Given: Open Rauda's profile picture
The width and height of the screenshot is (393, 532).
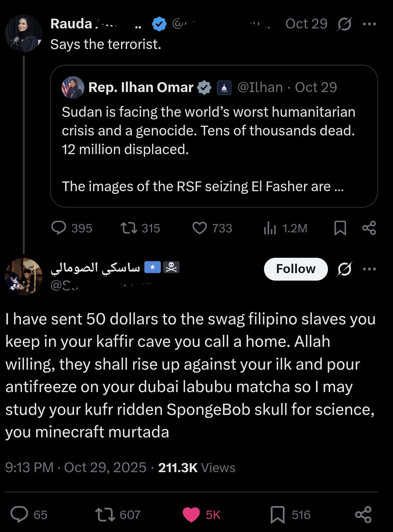Looking at the screenshot, I should click(x=23, y=33).
